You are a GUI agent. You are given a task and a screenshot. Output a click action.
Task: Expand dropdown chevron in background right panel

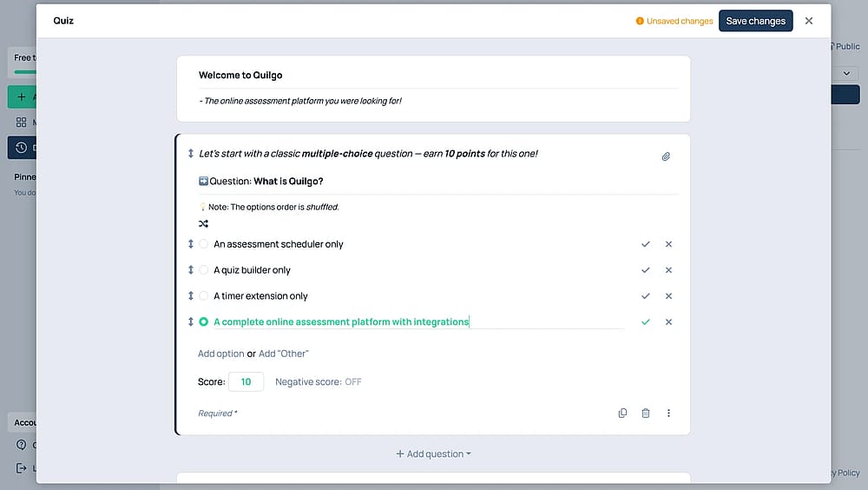tap(846, 73)
